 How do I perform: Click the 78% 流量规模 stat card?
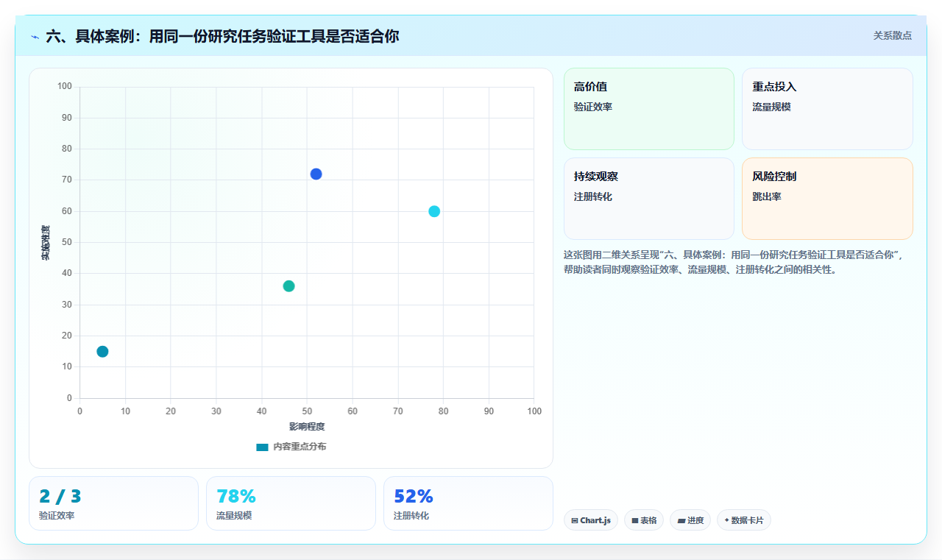tap(291, 503)
